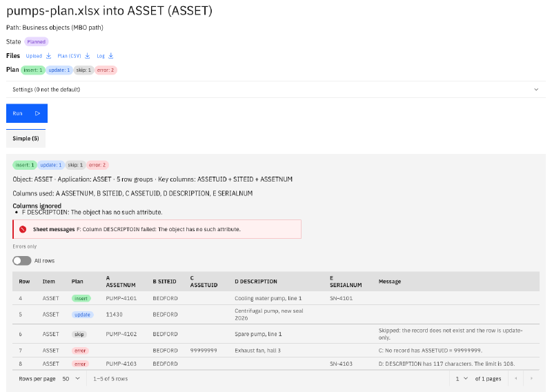Click the 'Columns used' line text

coord(132,193)
